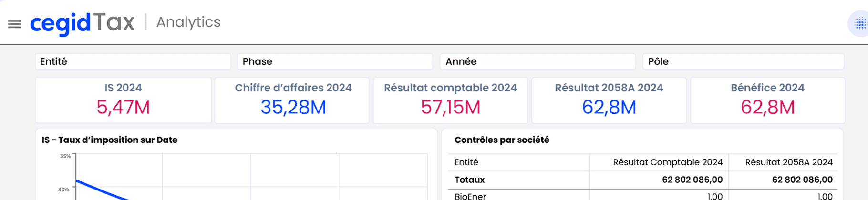Open the dotted app launcher icon
Viewport: 868px width, 200px height.
click(x=860, y=24)
